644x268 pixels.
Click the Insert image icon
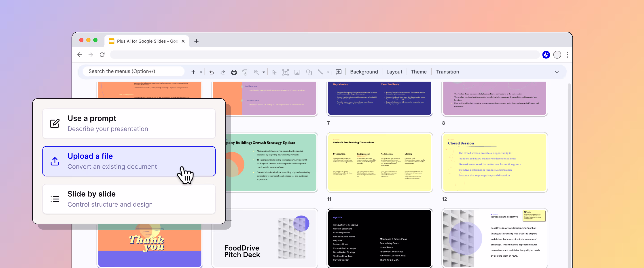tap(297, 72)
